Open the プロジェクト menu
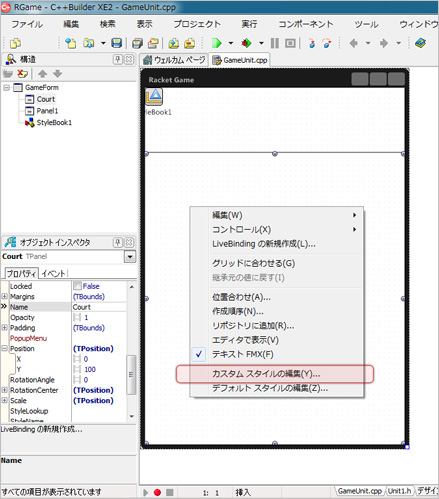 point(197,24)
